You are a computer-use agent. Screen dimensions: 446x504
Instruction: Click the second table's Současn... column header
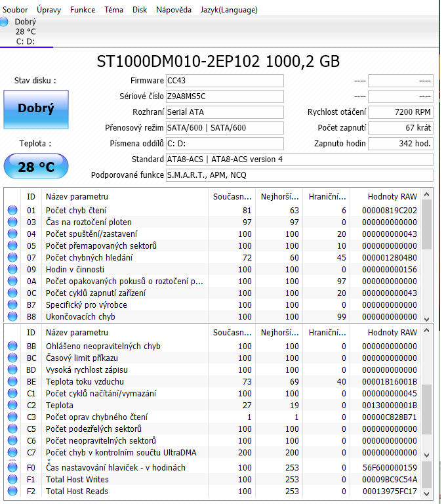point(232,333)
